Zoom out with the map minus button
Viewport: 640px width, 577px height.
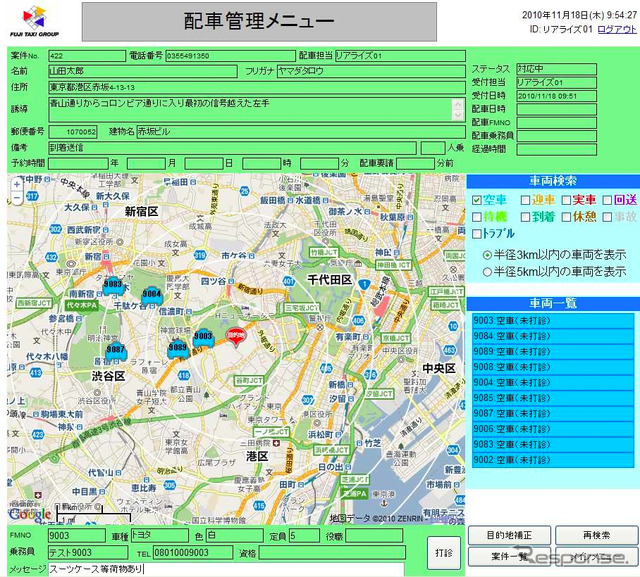pyautogui.click(x=17, y=198)
